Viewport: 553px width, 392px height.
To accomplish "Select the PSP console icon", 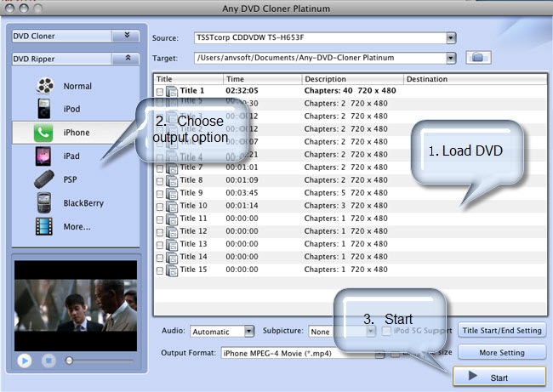I will click(x=44, y=179).
